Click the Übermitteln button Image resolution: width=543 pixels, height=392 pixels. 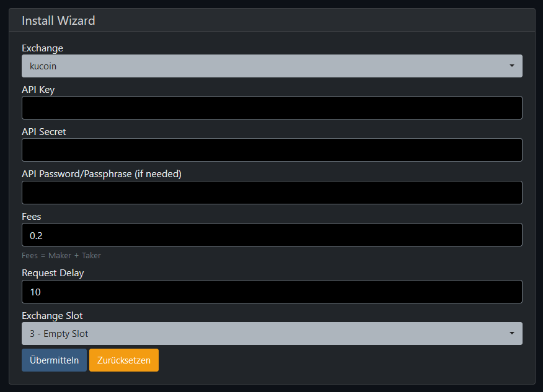[54, 360]
